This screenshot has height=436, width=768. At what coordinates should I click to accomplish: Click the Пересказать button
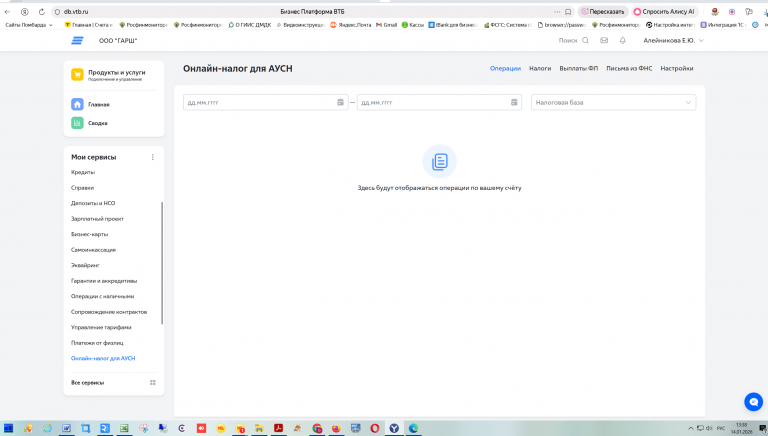[x=603, y=12]
